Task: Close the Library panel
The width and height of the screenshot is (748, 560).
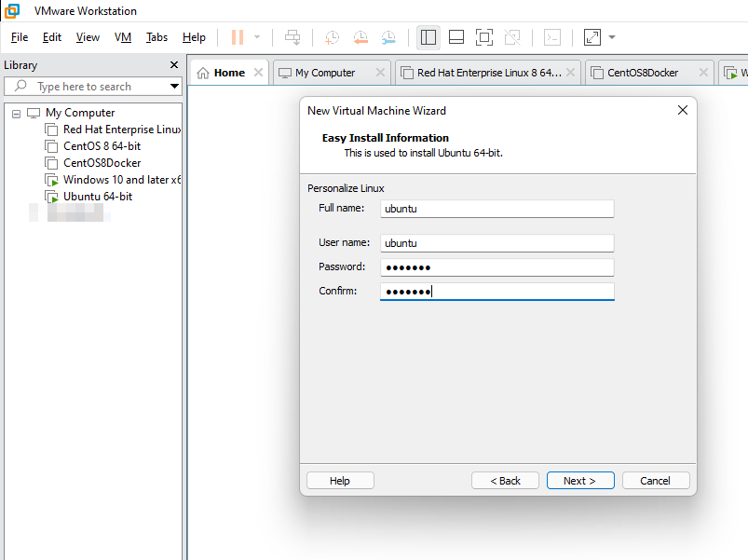Action: [174, 65]
